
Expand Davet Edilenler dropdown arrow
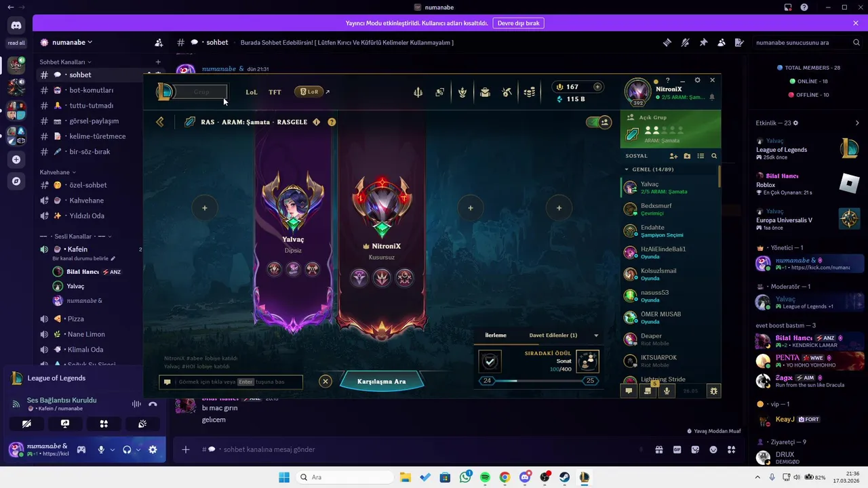596,335
